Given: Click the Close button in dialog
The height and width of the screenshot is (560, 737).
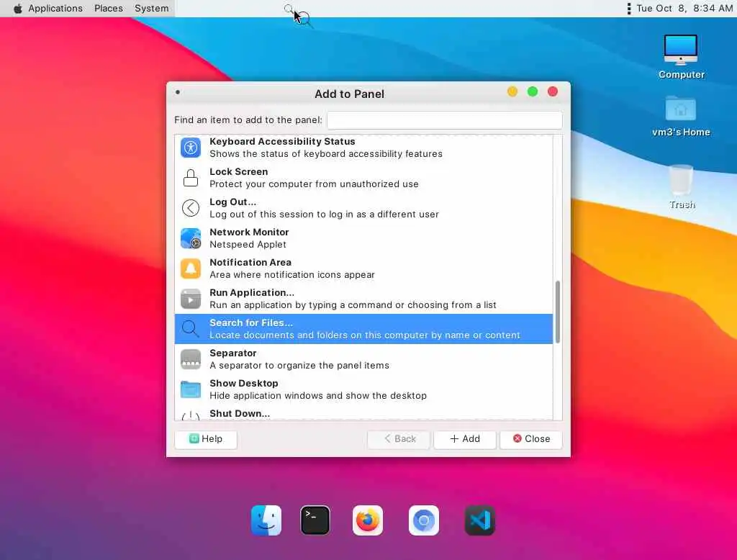Looking at the screenshot, I should pyautogui.click(x=531, y=439).
